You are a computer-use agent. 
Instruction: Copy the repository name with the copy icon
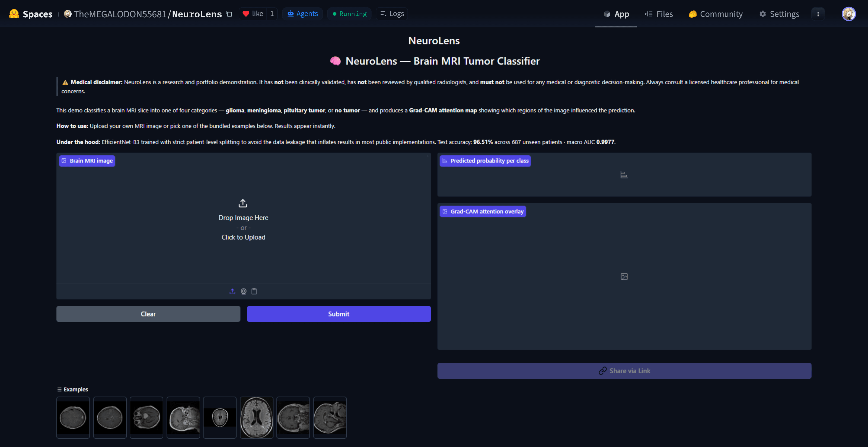(229, 14)
